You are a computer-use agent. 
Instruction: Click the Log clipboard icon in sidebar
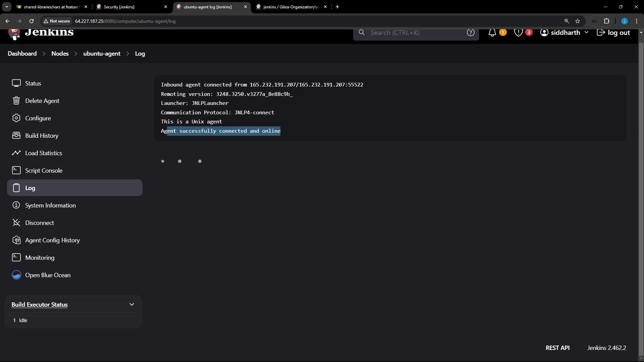pos(16,188)
